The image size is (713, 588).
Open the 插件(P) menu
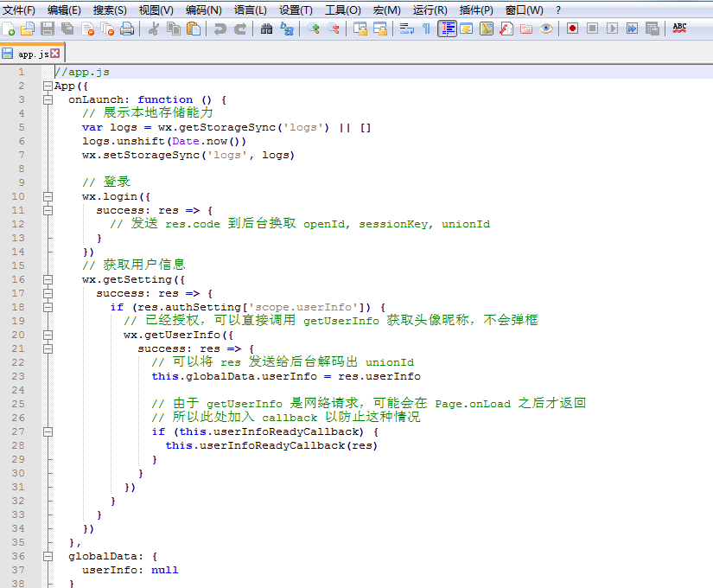pyautogui.click(x=476, y=10)
